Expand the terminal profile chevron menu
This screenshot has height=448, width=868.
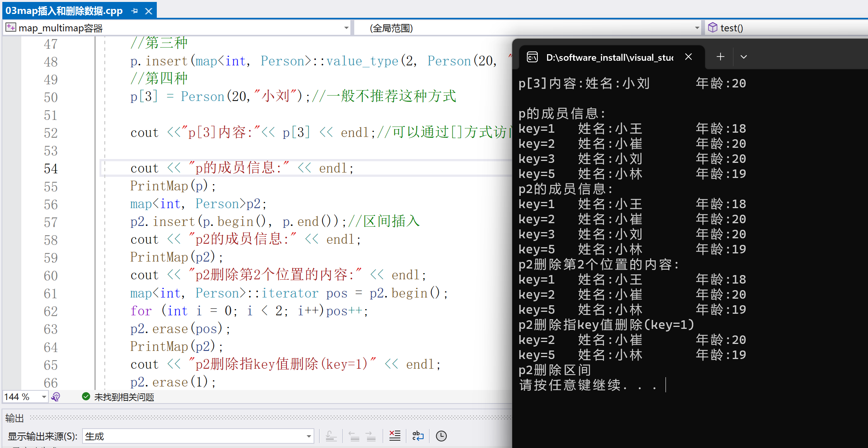[x=743, y=57]
